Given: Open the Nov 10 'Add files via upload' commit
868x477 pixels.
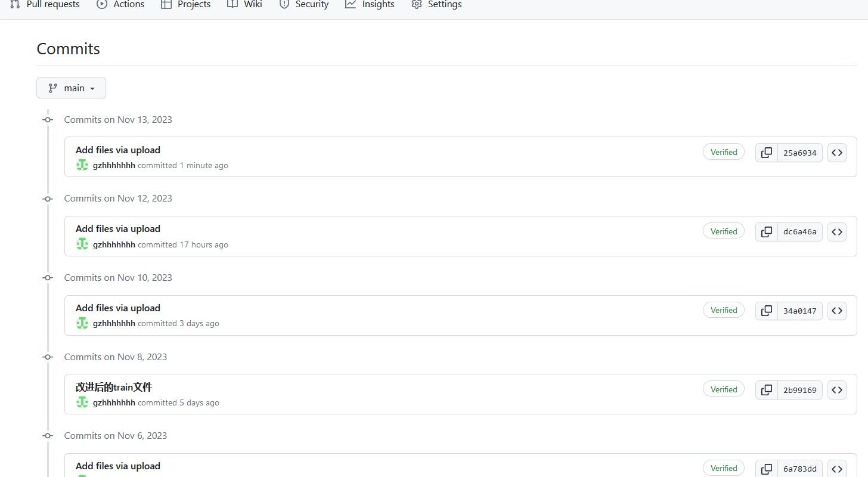Looking at the screenshot, I should tap(118, 308).
